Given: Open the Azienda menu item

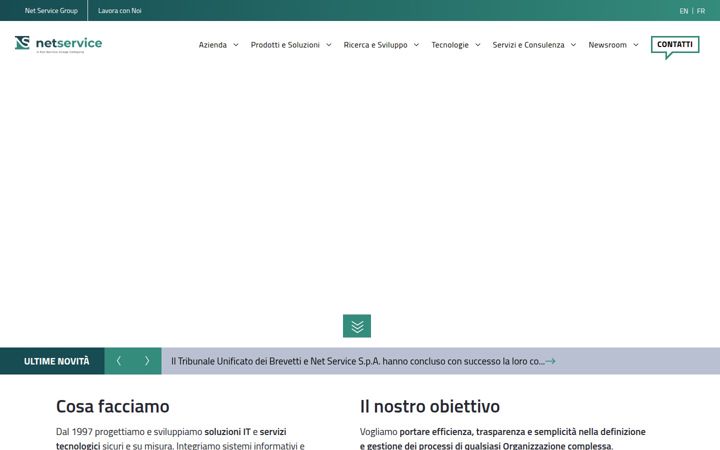Looking at the screenshot, I should [x=213, y=45].
